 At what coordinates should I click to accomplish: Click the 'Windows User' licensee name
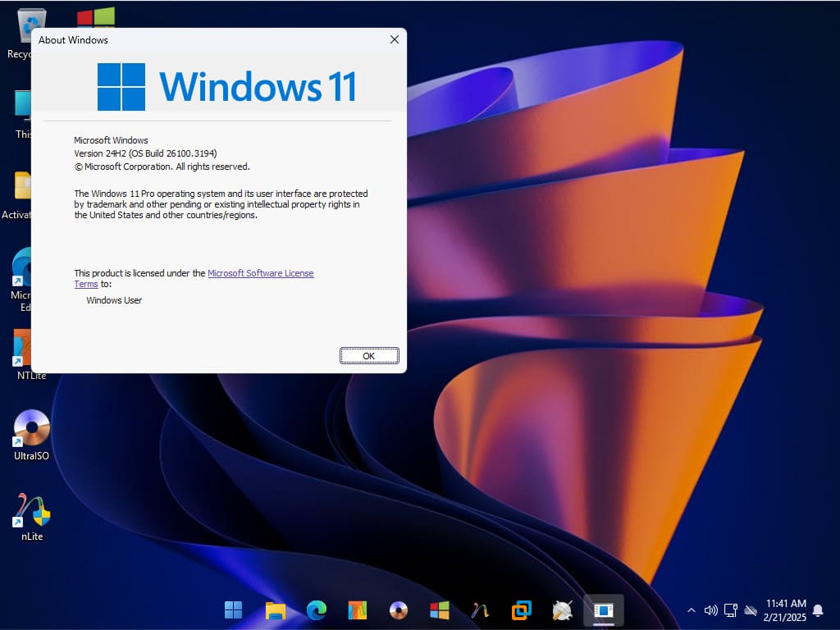tap(114, 300)
